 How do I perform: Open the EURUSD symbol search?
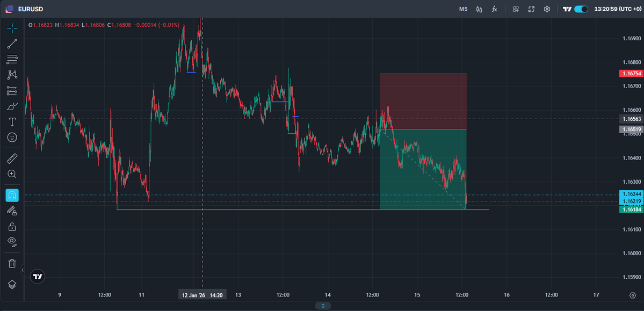coord(31,9)
